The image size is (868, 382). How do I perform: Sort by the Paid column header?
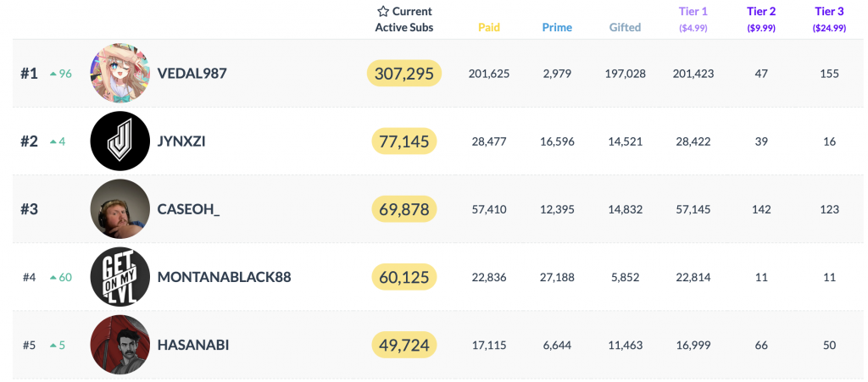489,27
